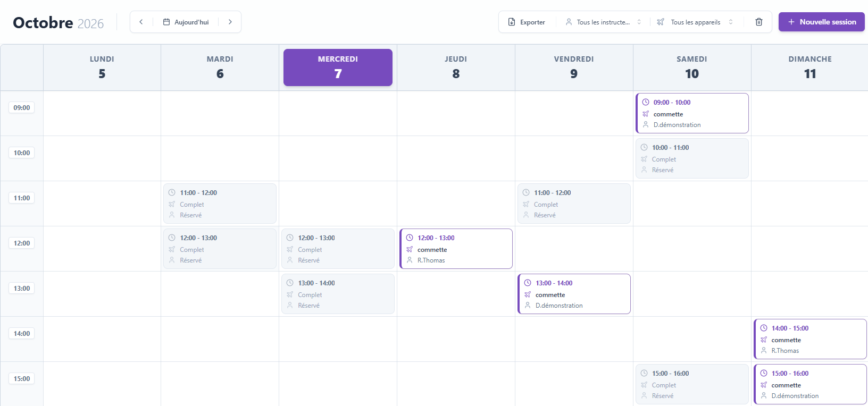The width and height of the screenshot is (868, 406).
Task: Click the aircraft icon in the appareils filter
Action: [x=661, y=22]
